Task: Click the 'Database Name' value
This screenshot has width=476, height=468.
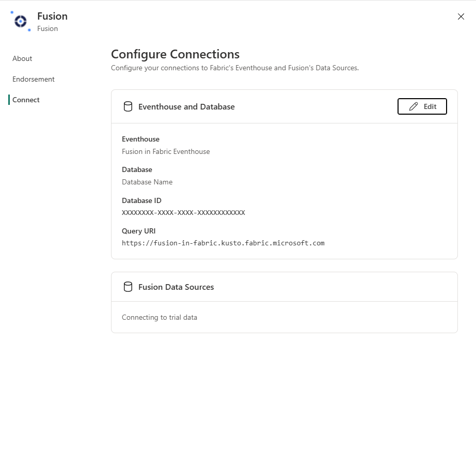Action: (147, 182)
